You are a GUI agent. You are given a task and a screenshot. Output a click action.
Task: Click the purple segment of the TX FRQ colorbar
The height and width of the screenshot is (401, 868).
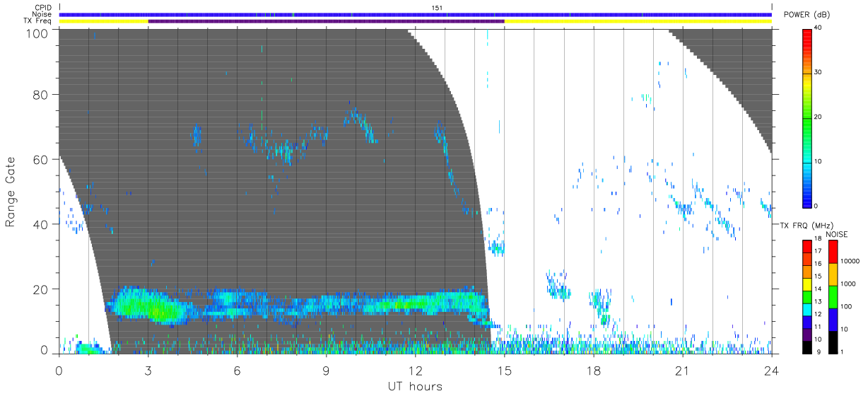click(x=807, y=333)
